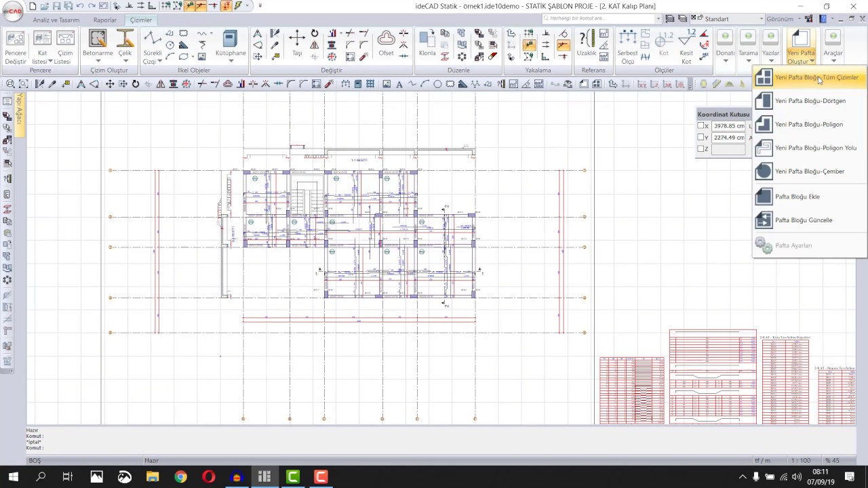
Task: Choose Pafta Bloğu Ekle
Action: 810,197
